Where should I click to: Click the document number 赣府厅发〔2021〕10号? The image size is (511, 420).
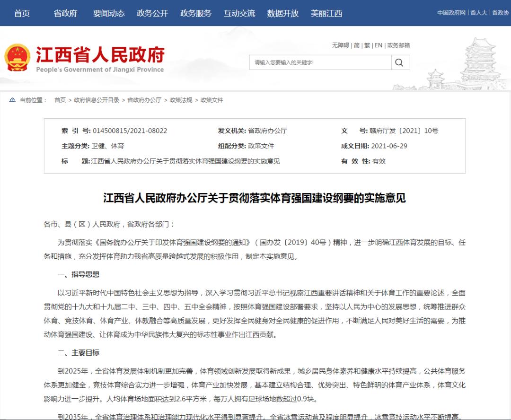point(404,131)
